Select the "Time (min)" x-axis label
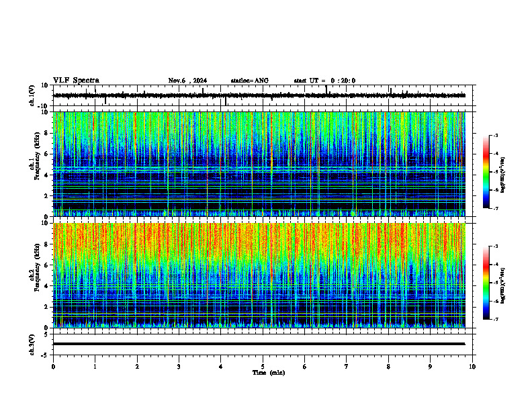Viewport: 532px width, 411px height. (269, 373)
